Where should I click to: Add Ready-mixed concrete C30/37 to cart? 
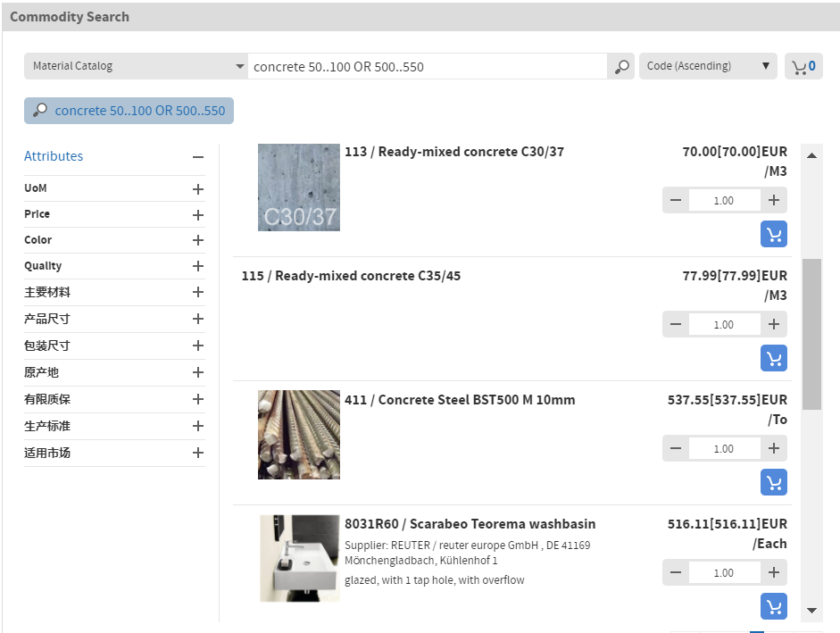(774, 234)
